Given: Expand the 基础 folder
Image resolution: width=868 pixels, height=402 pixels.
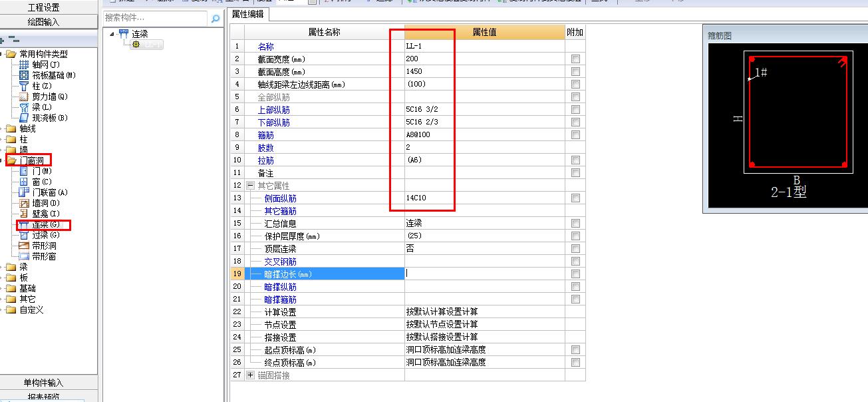Looking at the screenshot, I should [2, 288].
